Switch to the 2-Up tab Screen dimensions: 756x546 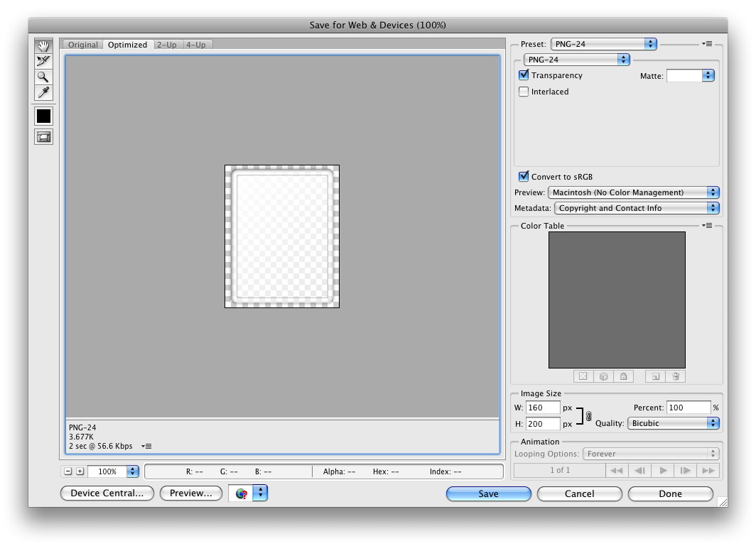(x=167, y=45)
